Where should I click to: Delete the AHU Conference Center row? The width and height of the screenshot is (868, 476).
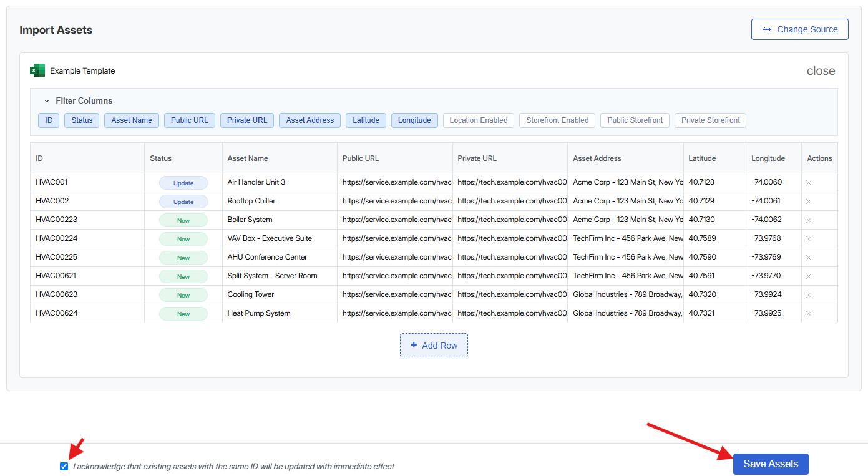(x=808, y=258)
